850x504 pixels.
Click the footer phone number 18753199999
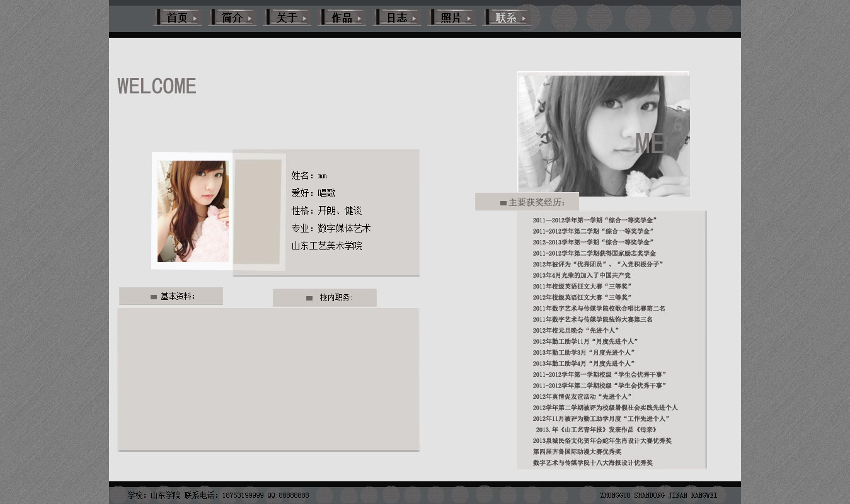tap(243, 496)
